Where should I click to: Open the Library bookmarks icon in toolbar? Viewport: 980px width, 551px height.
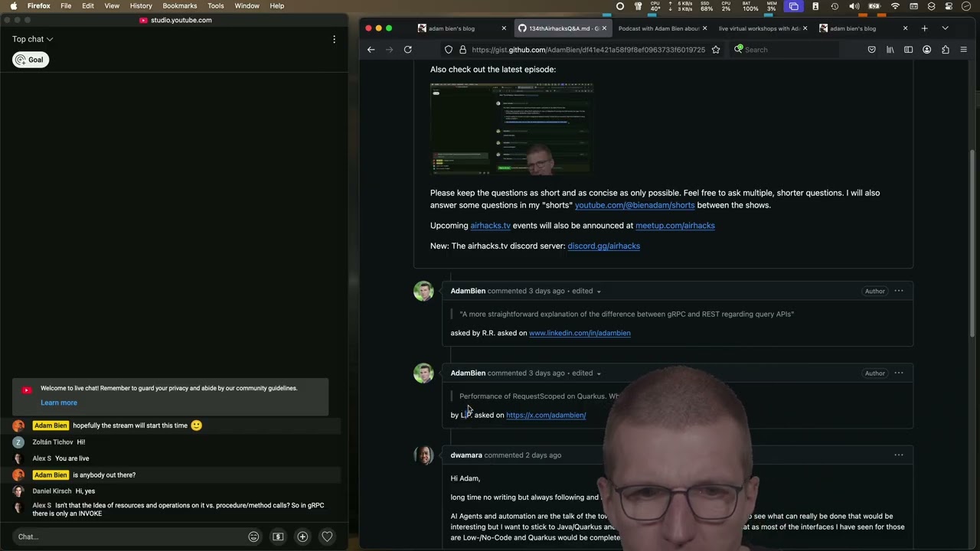pos(890,50)
